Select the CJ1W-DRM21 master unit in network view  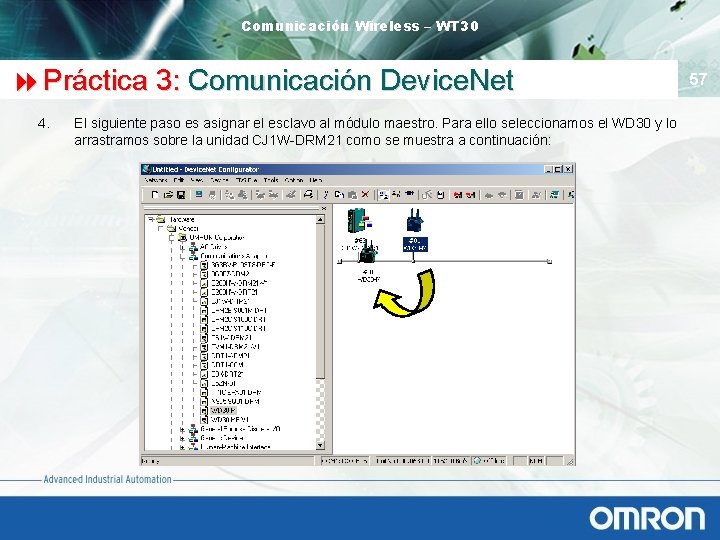[360, 219]
